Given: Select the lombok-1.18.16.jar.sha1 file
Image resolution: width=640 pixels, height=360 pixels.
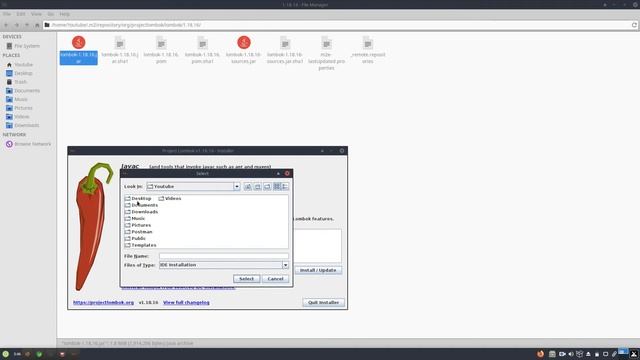Looking at the screenshot, I should coord(120,50).
